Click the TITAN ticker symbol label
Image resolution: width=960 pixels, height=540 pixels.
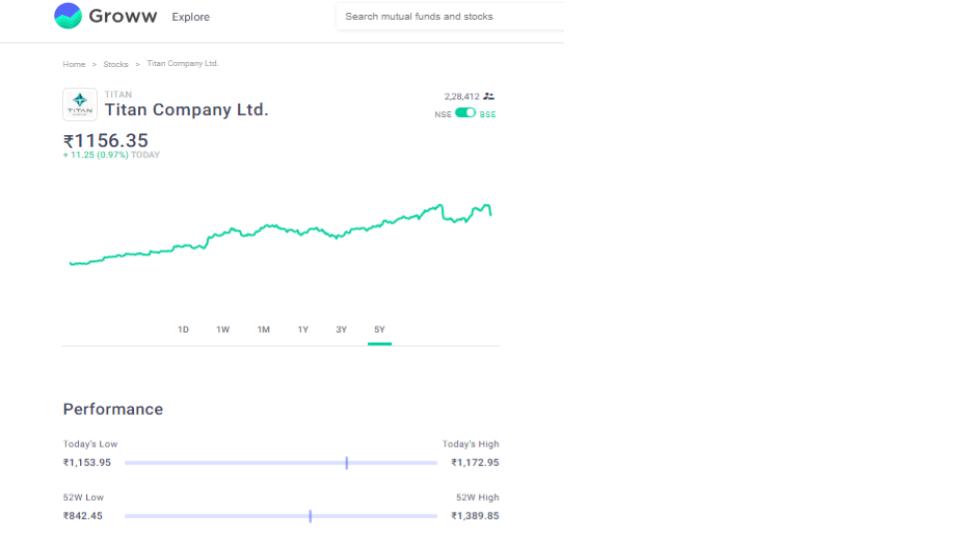pos(118,94)
